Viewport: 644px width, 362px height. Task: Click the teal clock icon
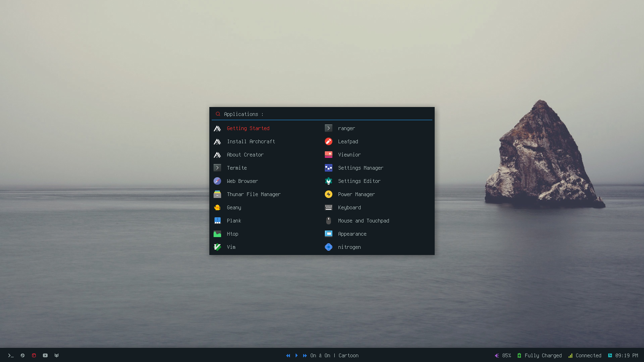610,355
